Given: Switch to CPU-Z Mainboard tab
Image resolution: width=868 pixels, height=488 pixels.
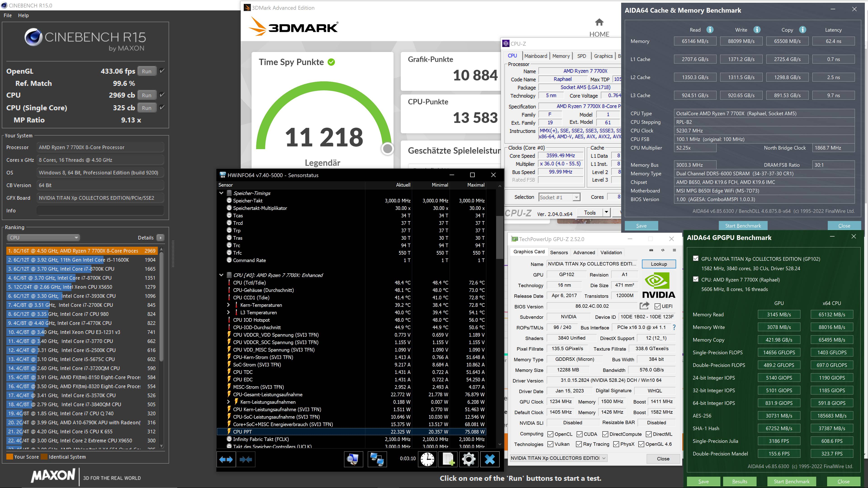Looking at the screenshot, I should 536,56.
